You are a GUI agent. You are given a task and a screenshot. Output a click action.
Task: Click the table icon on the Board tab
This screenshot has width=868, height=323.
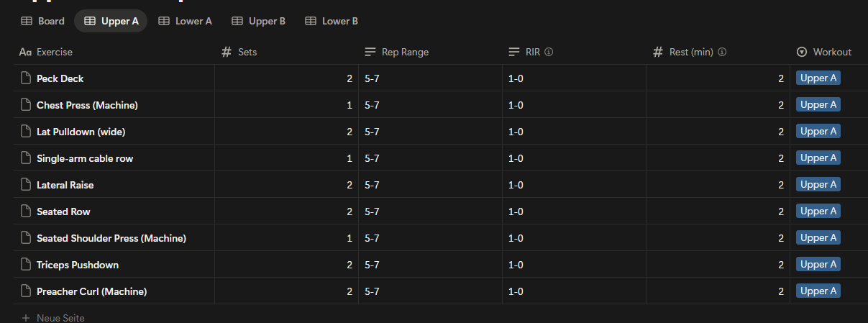[x=26, y=22]
